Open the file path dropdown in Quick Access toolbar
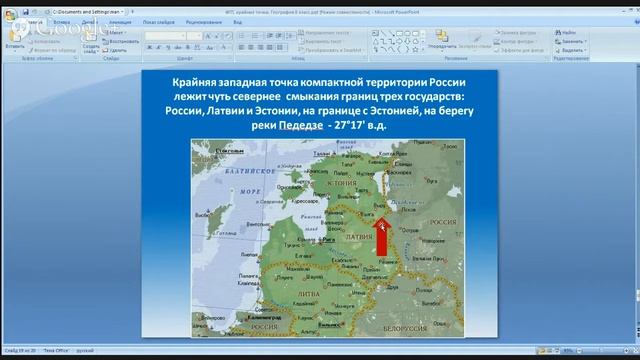 coord(122,12)
